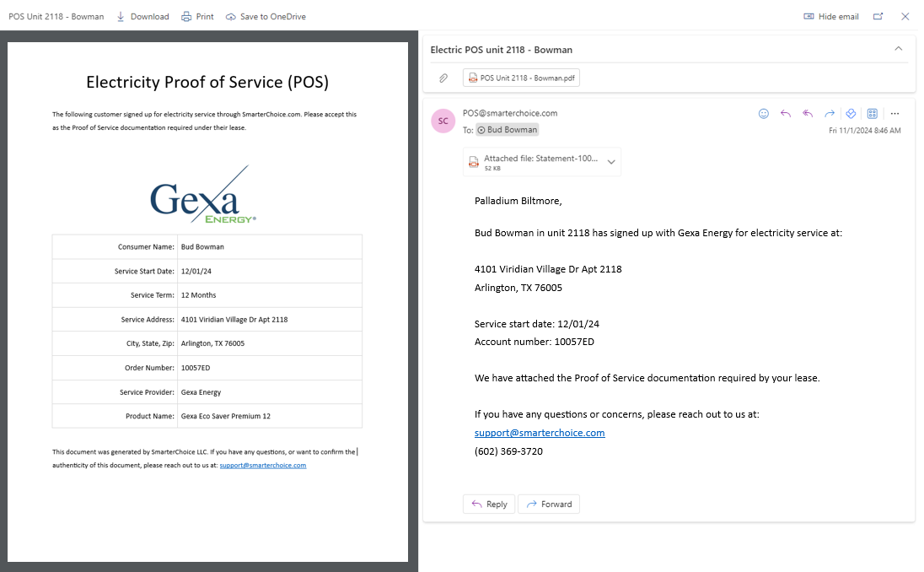This screenshot has height=572, width=924.
Task: Print the POS document
Action: point(197,16)
